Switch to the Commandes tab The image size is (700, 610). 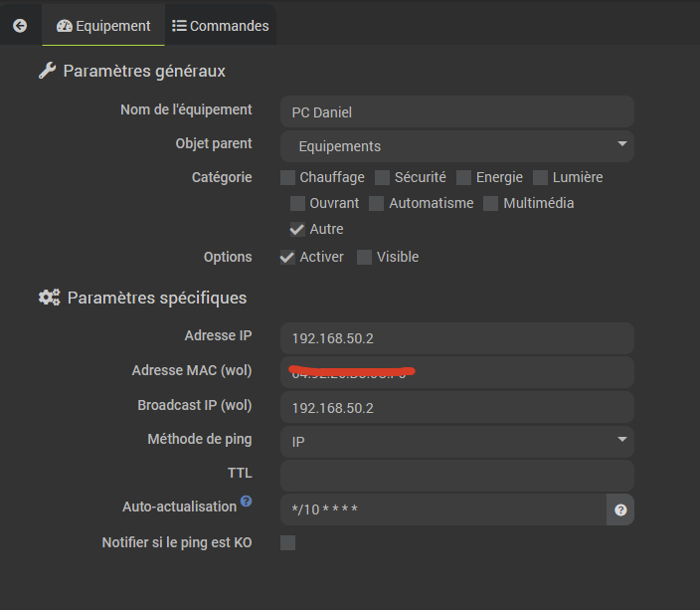tap(221, 26)
